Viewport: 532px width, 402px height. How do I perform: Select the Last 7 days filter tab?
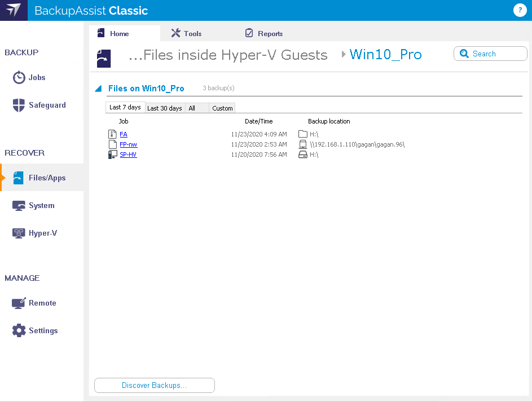click(125, 107)
